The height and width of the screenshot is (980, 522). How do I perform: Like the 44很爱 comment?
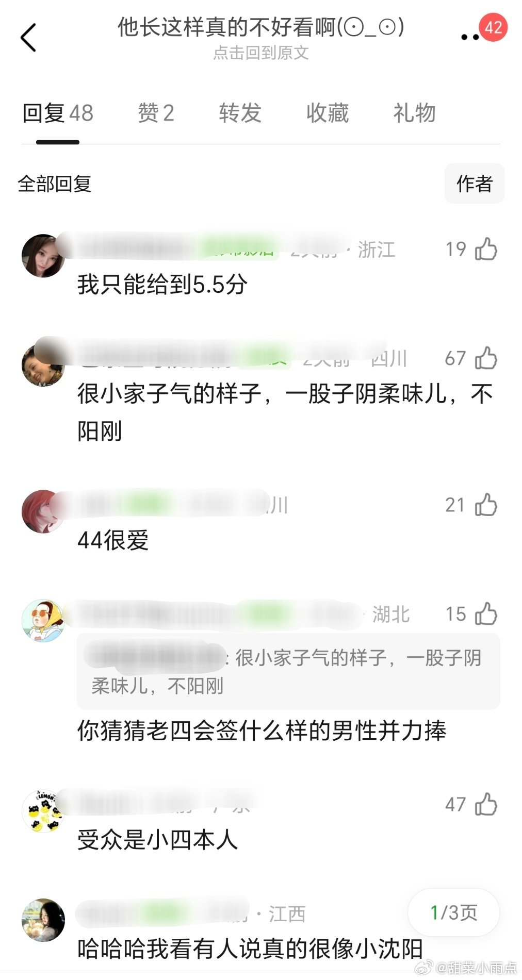pyautogui.click(x=486, y=505)
